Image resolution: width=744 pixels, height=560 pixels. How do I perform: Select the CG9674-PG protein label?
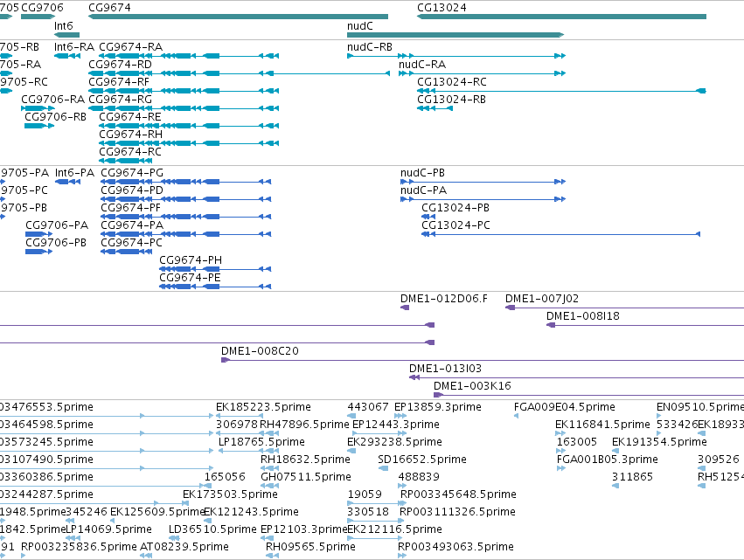[132, 173]
